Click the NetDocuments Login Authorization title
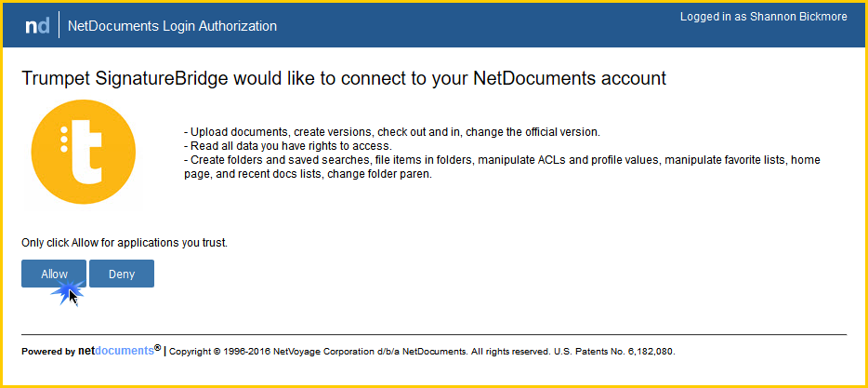 pos(172,26)
